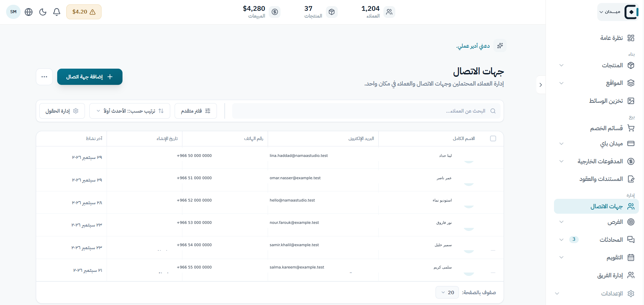Open the workspace switcher ميدان dropdown
This screenshot has width=644, height=305.
(618, 12)
